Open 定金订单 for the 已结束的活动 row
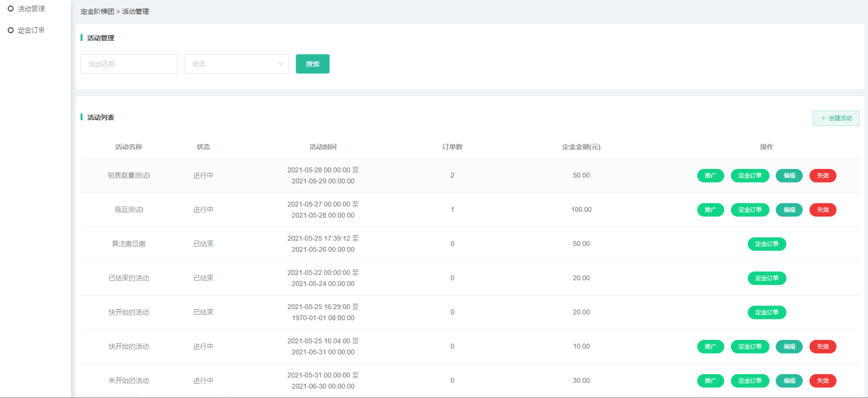The height and width of the screenshot is (398, 868). (766, 278)
